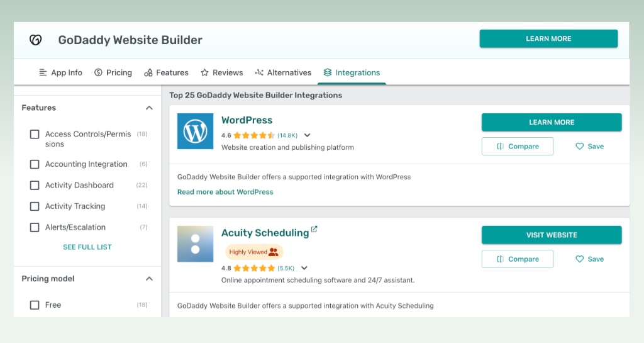Open the Acuity Scheduling title link
The image size is (644, 343).
coord(265,233)
